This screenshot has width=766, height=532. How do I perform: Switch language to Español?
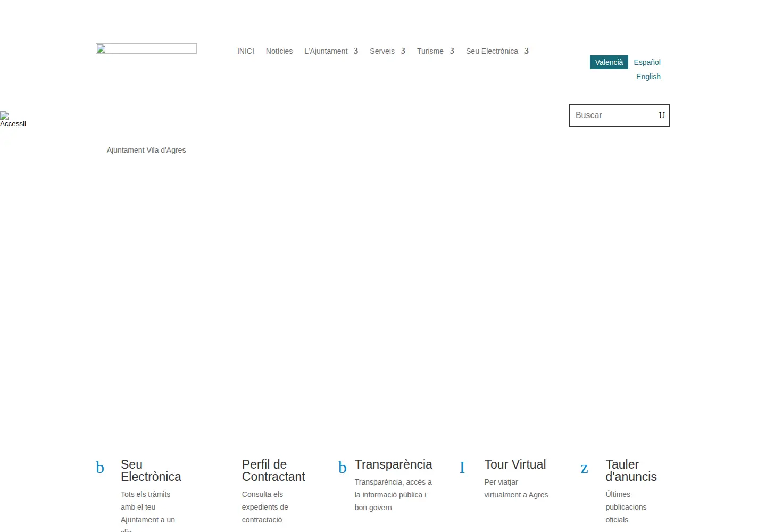click(x=647, y=62)
